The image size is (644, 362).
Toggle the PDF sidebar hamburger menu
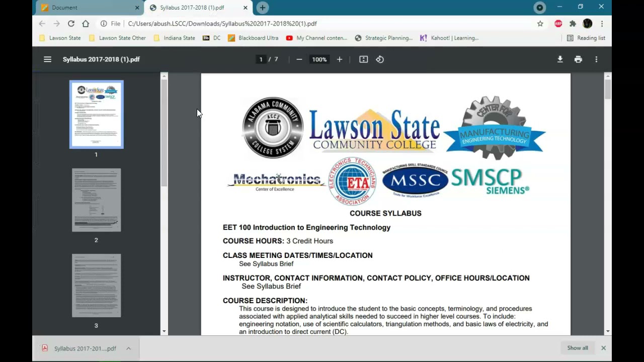pos(47,59)
